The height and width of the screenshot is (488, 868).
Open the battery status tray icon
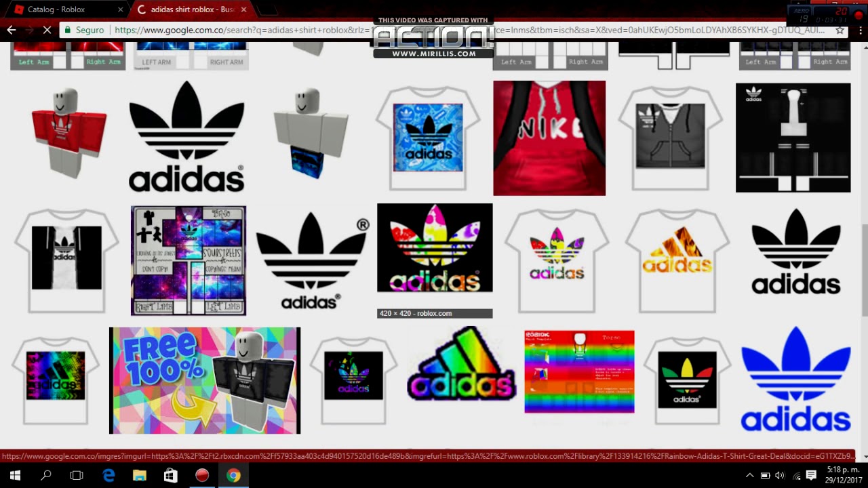point(765,476)
